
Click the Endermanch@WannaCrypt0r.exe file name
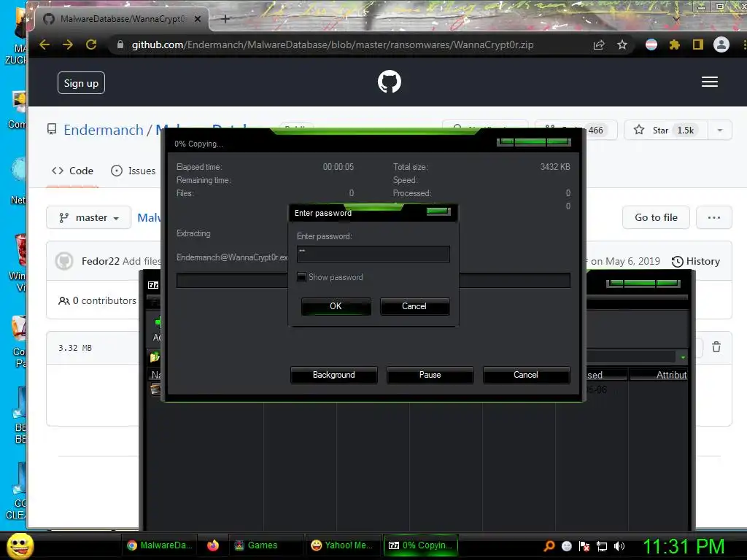[x=232, y=257]
